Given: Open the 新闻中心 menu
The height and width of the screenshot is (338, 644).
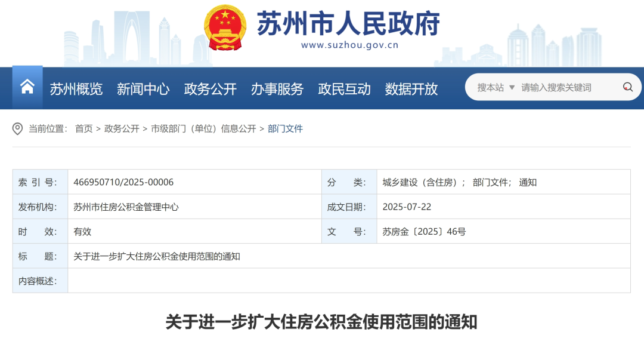Looking at the screenshot, I should [143, 89].
